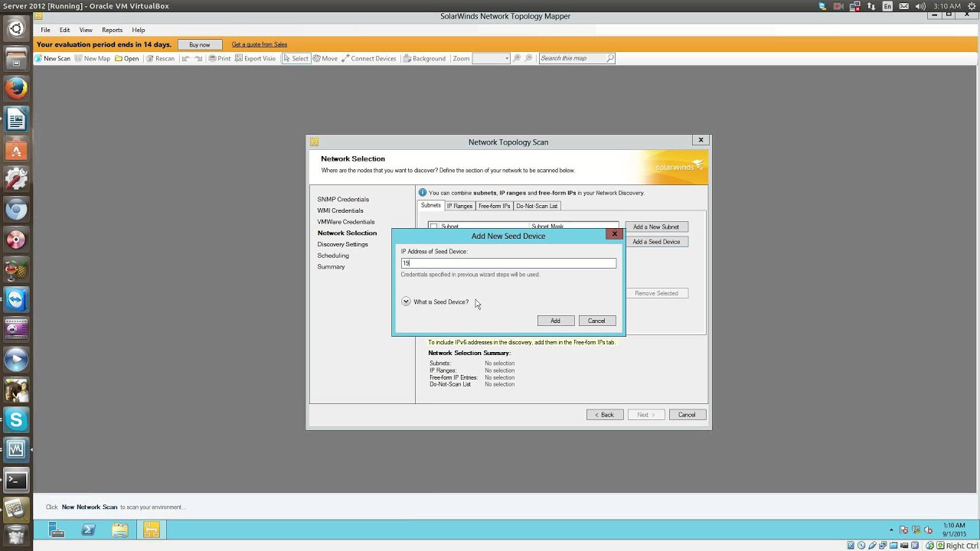980x551 pixels.
Task: Click the Undo arrow icon
Action: click(185, 58)
